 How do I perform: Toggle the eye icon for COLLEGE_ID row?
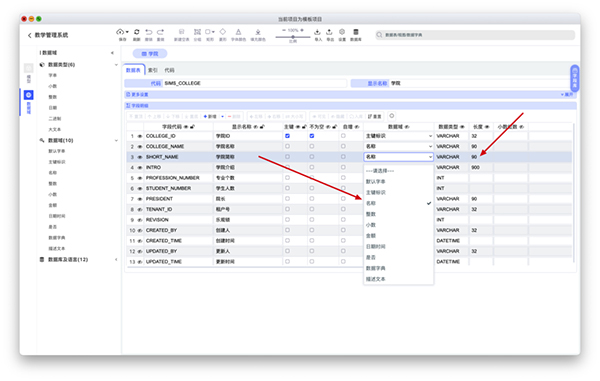(x=140, y=136)
